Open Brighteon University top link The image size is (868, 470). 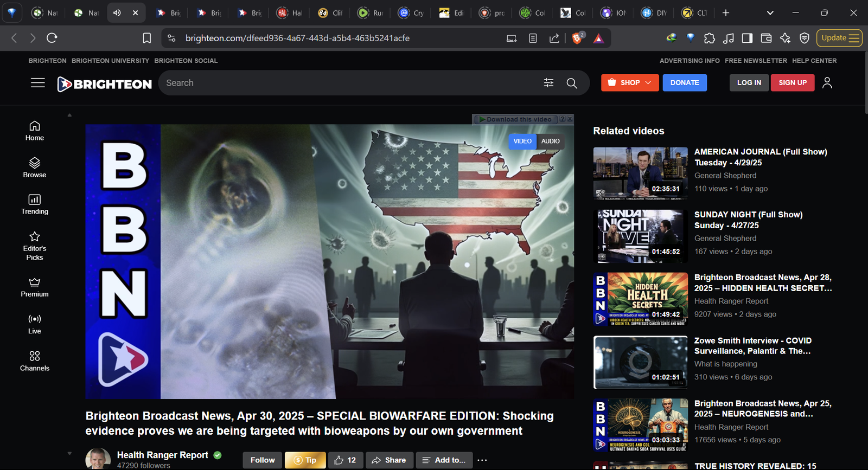(110, 61)
